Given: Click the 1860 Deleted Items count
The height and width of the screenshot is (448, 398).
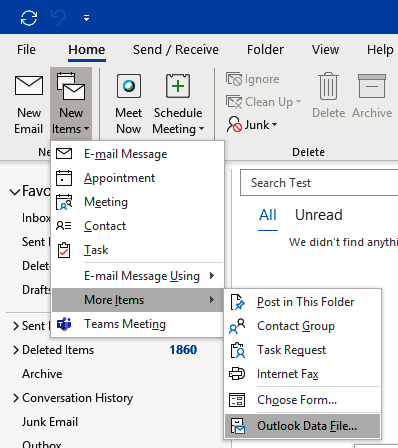Looking at the screenshot, I should click(x=183, y=350).
